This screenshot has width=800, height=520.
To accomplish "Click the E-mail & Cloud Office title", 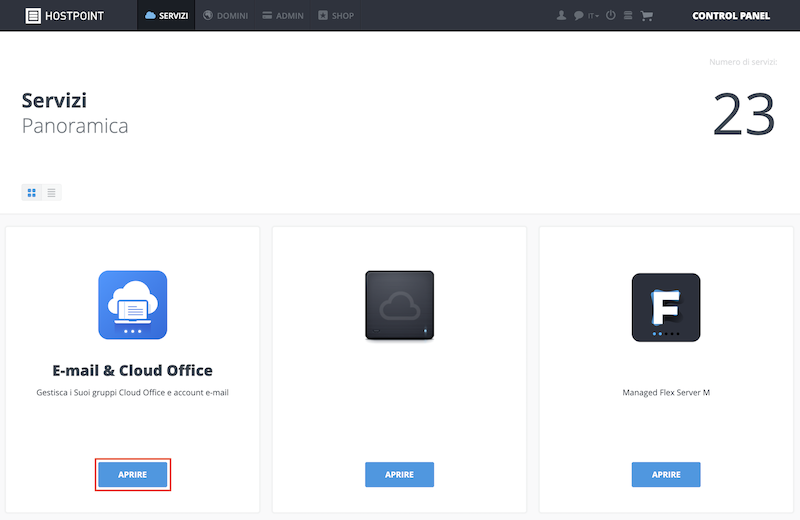I will tap(133, 370).
